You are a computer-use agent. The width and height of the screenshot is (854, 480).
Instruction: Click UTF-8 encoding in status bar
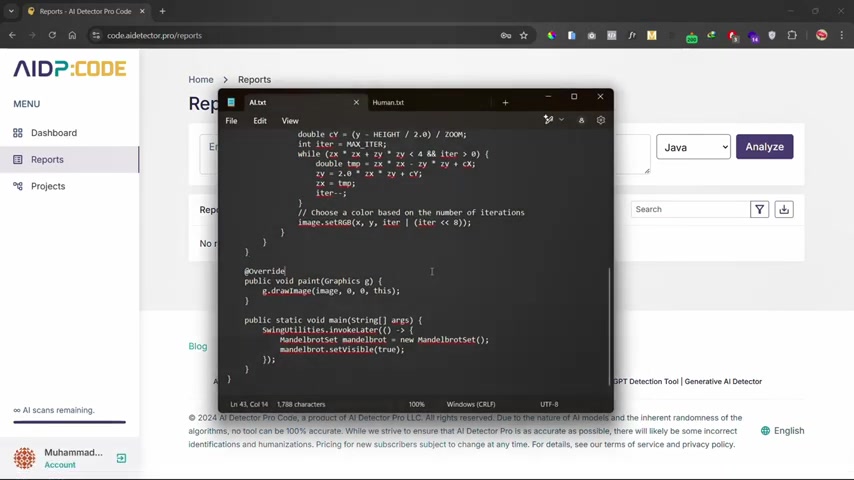pyautogui.click(x=549, y=404)
